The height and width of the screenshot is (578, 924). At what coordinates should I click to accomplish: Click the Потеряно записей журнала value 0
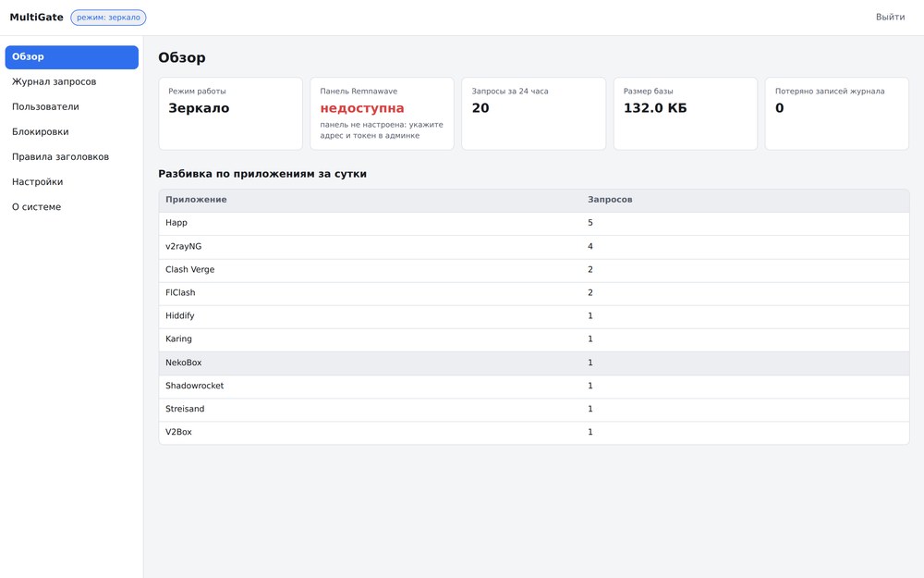tap(779, 108)
